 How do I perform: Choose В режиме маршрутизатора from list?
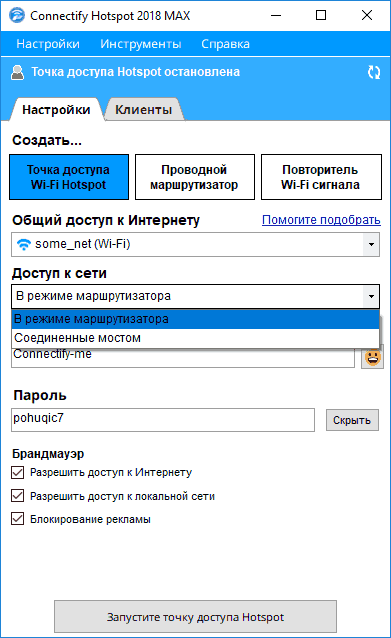click(x=195, y=319)
